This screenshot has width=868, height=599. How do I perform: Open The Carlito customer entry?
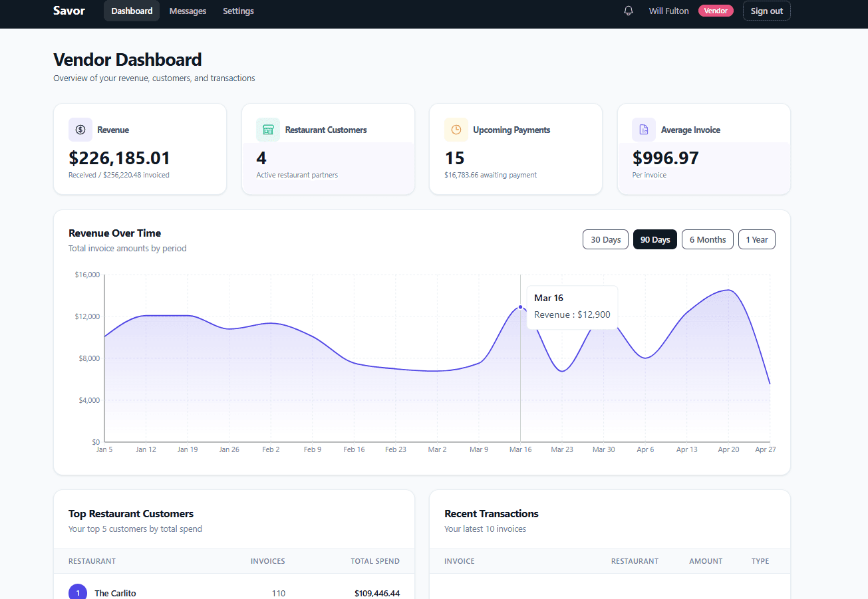click(115, 593)
